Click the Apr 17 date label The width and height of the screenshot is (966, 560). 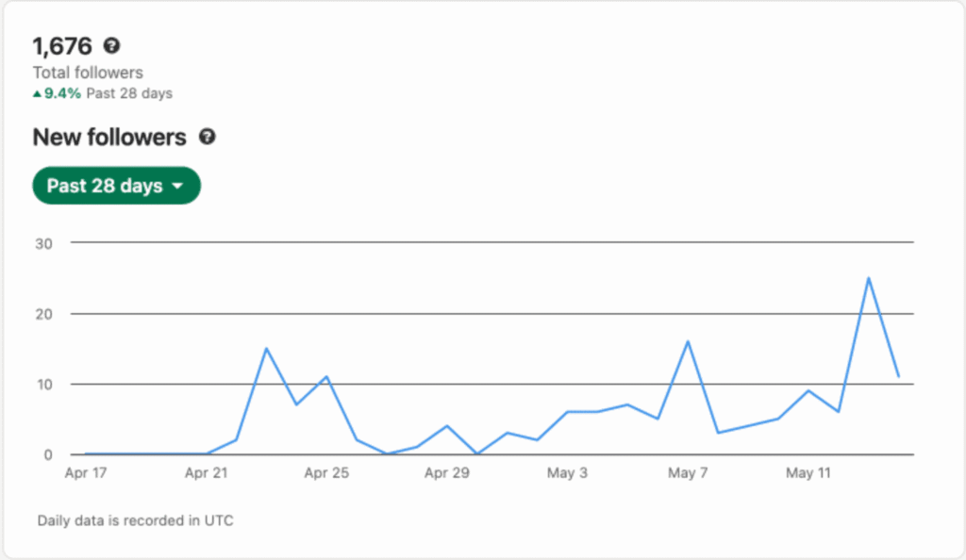click(x=85, y=473)
